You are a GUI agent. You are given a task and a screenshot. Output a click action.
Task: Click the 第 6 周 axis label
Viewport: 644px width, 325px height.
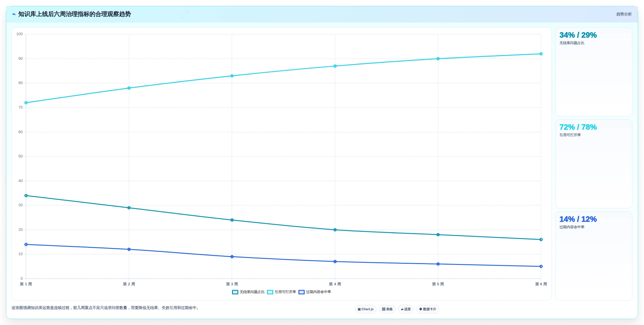click(541, 284)
